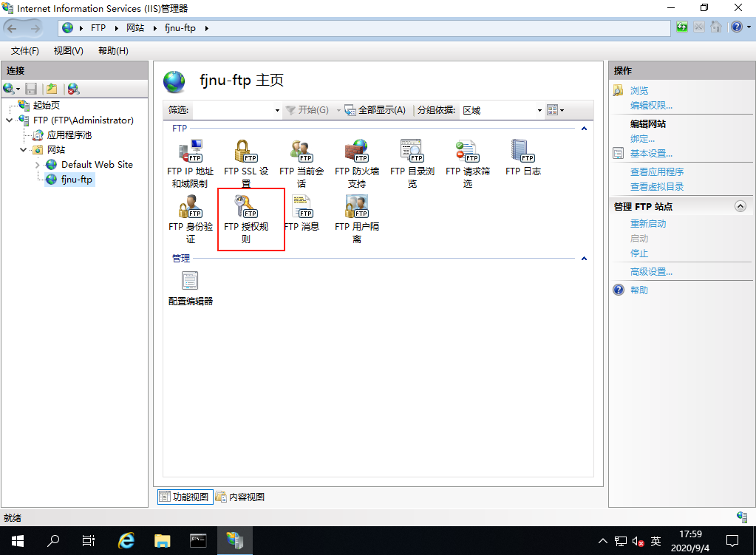Screen dimensions: 756x555
Task: Open the 文件(F) menu
Action: tap(24, 51)
